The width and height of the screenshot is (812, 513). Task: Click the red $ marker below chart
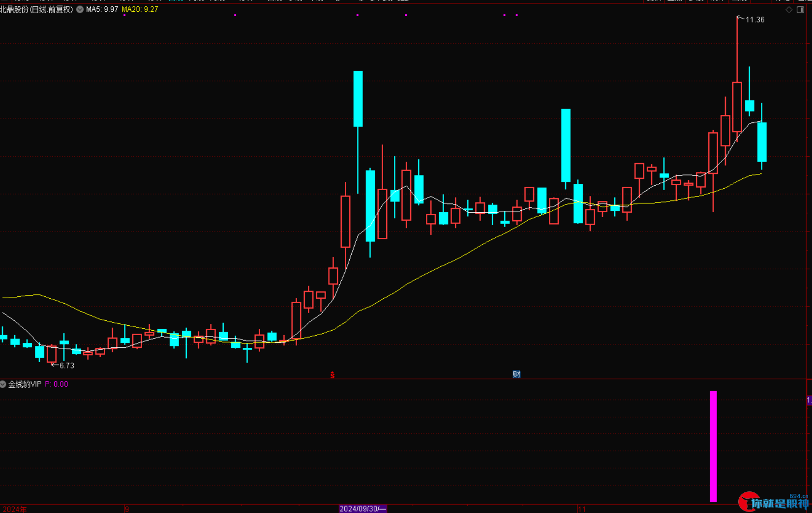tap(332, 375)
